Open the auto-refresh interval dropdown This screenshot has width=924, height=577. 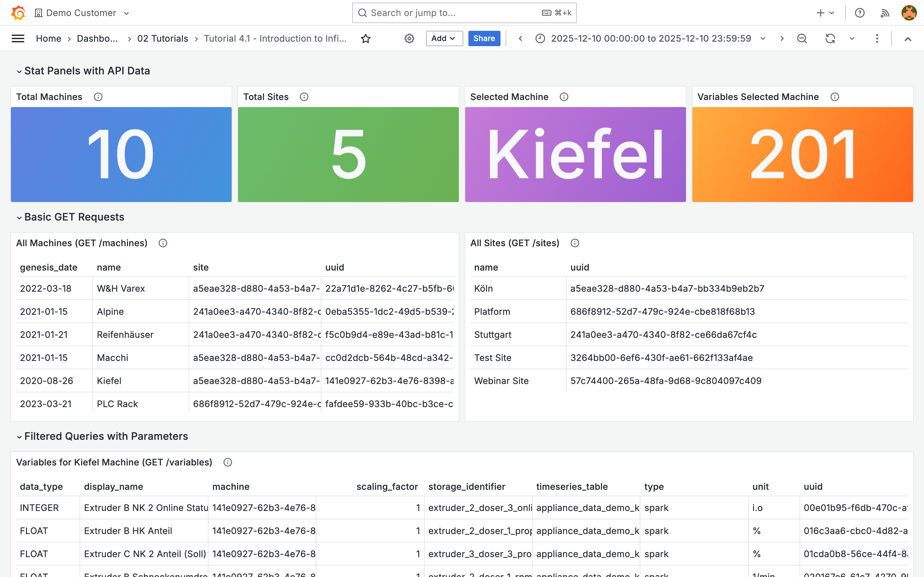point(852,38)
